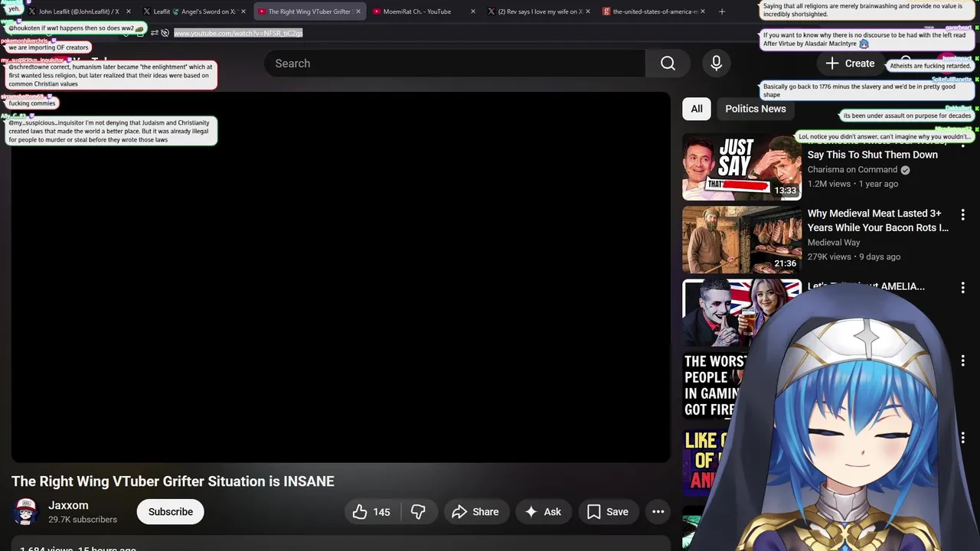Close the Rev says I love my wife tab
The width and height of the screenshot is (980, 551).
coord(588,11)
